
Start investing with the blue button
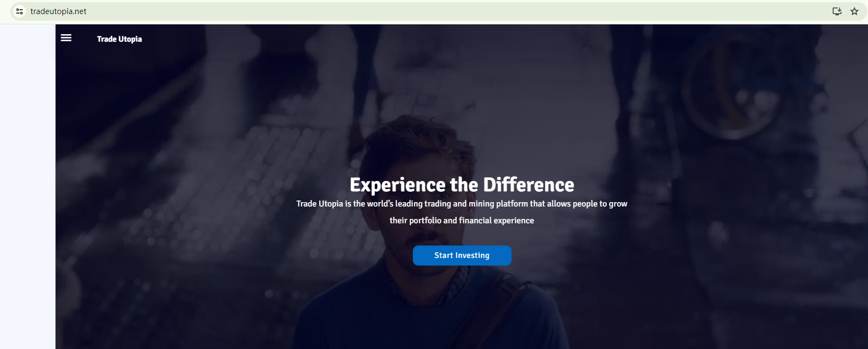tap(462, 255)
